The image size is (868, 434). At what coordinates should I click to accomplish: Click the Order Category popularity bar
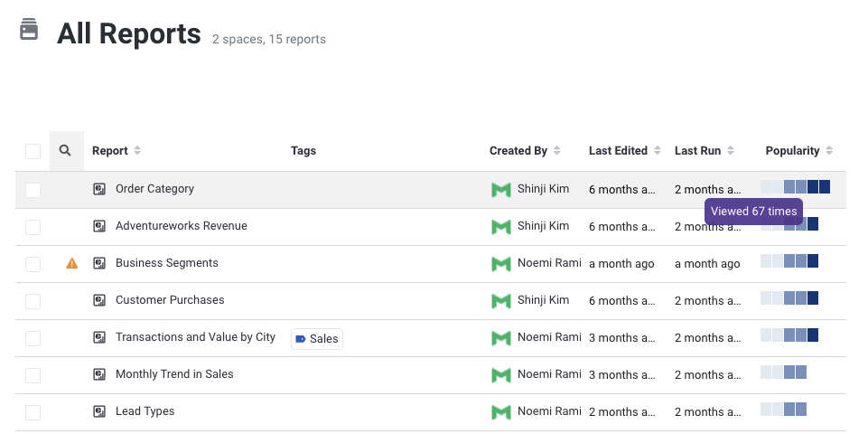[x=795, y=187]
